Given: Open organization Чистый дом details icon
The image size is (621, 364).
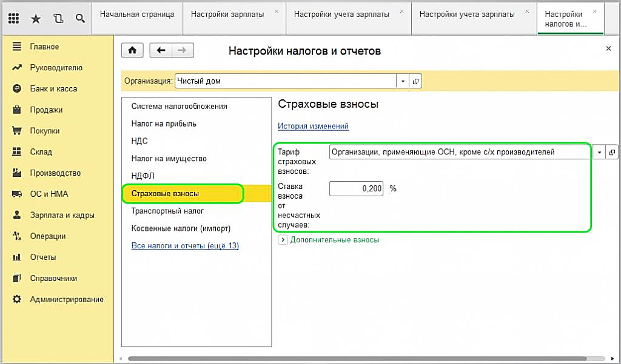Looking at the screenshot, I should click(x=415, y=81).
